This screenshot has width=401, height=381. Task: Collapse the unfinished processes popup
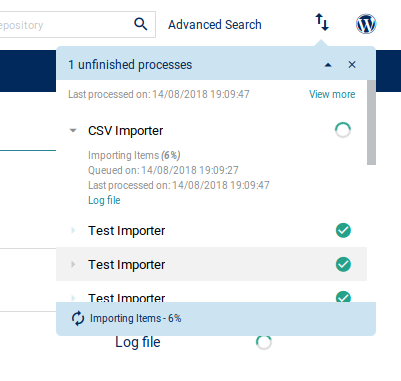pyautogui.click(x=328, y=65)
